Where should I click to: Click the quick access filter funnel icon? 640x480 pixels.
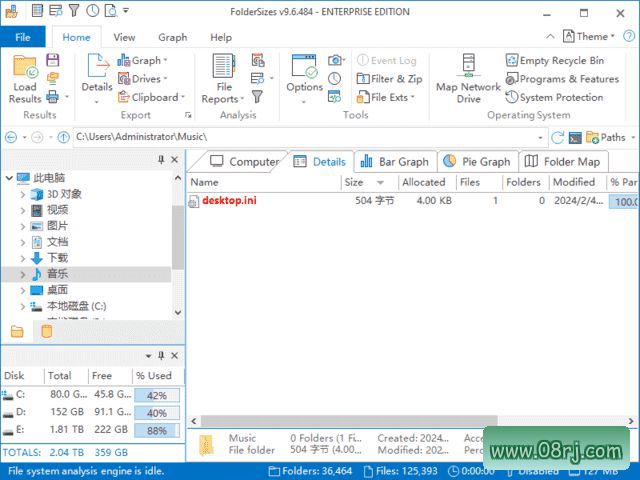[74, 11]
